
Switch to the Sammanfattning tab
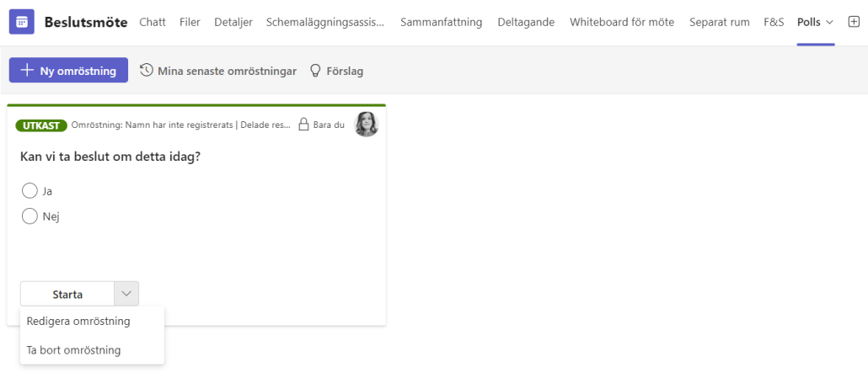click(442, 22)
